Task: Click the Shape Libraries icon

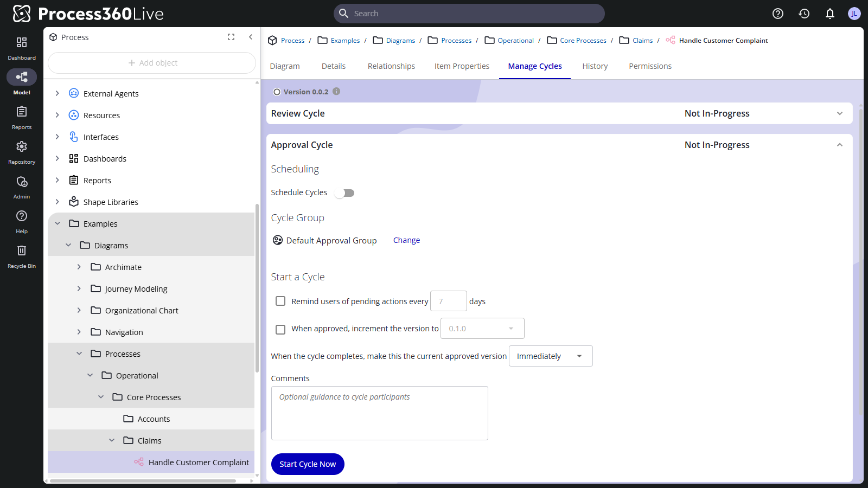Action: point(74,202)
